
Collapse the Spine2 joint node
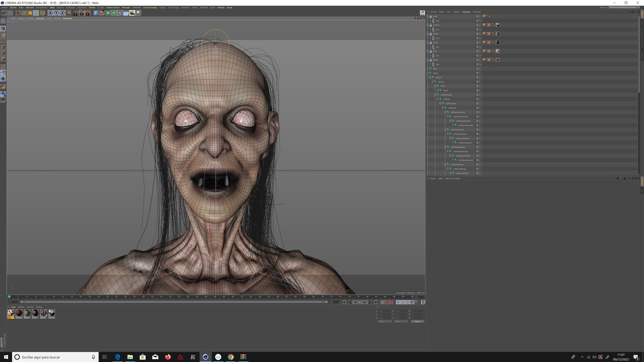tap(433, 82)
